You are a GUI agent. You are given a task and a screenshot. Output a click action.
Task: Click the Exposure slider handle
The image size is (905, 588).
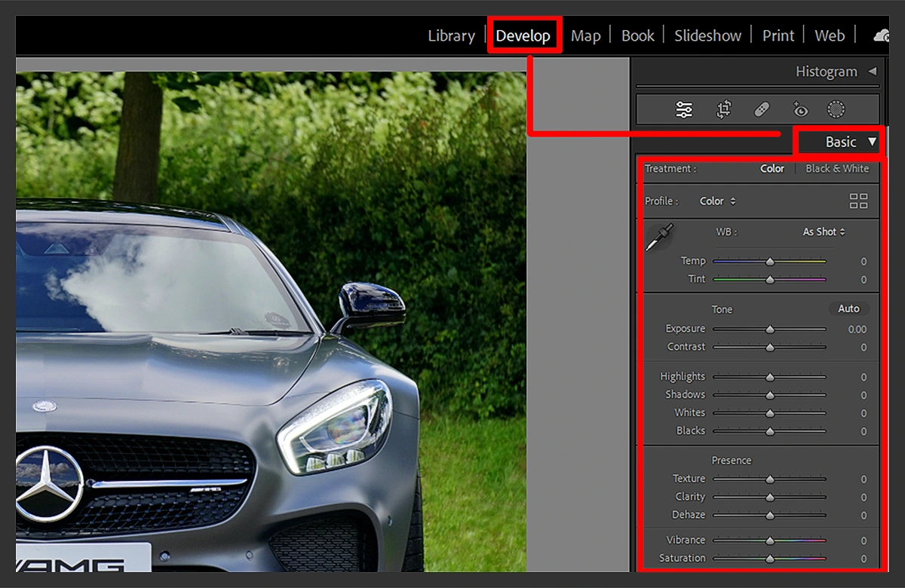click(x=770, y=329)
